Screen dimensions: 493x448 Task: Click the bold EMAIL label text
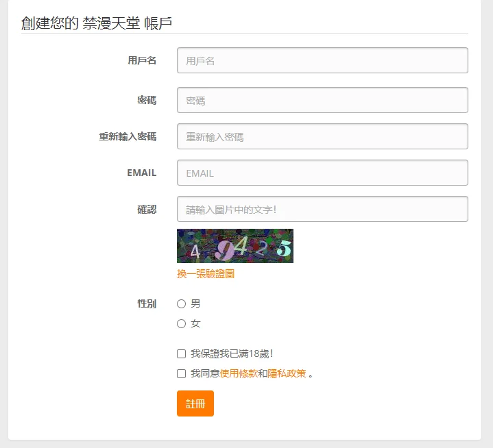[142, 173]
